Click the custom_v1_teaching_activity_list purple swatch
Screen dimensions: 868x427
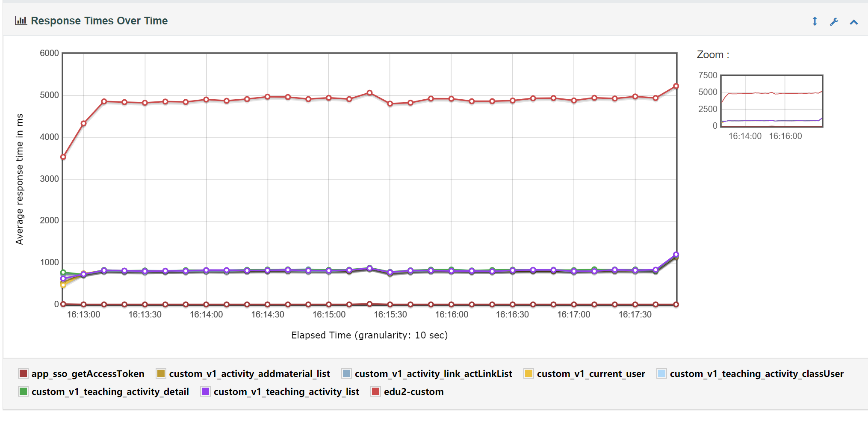205,391
